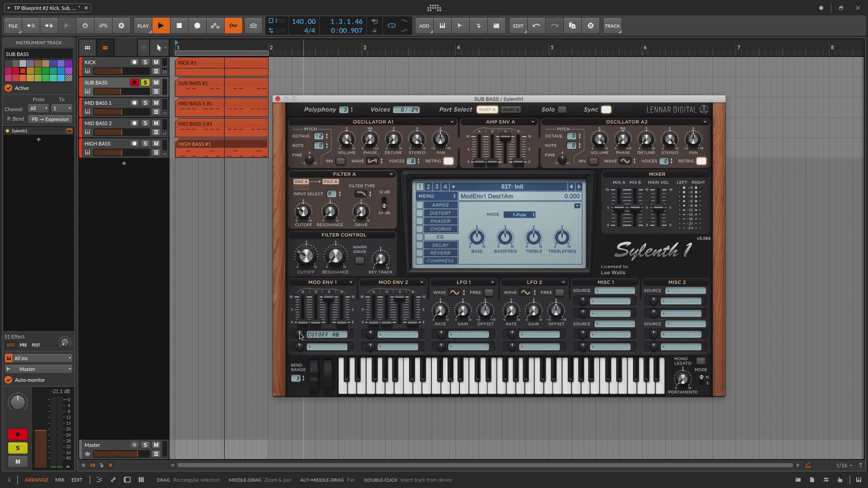Viewport: 868px width, 488px height.
Task: Expand the OSCILLATOR A1 dropdown arrow
Action: tap(452, 122)
